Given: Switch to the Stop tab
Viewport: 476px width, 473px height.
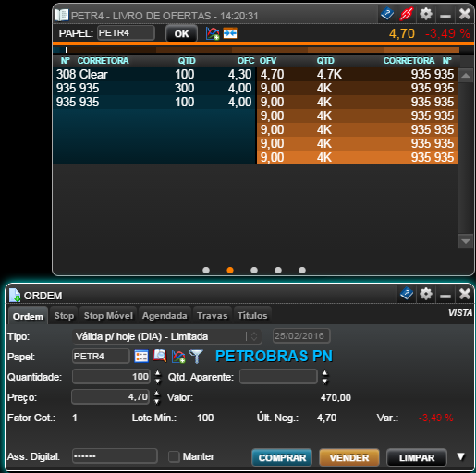Looking at the screenshot, I should [64, 315].
